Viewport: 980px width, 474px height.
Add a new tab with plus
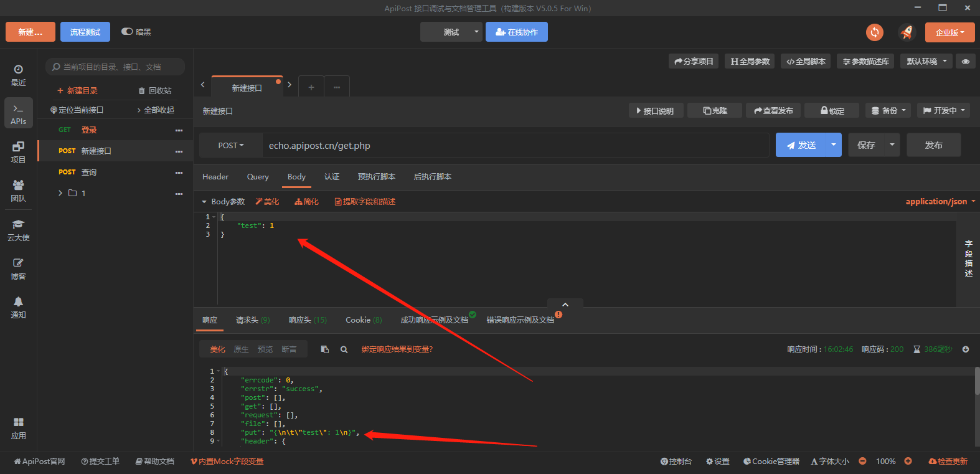(x=311, y=87)
